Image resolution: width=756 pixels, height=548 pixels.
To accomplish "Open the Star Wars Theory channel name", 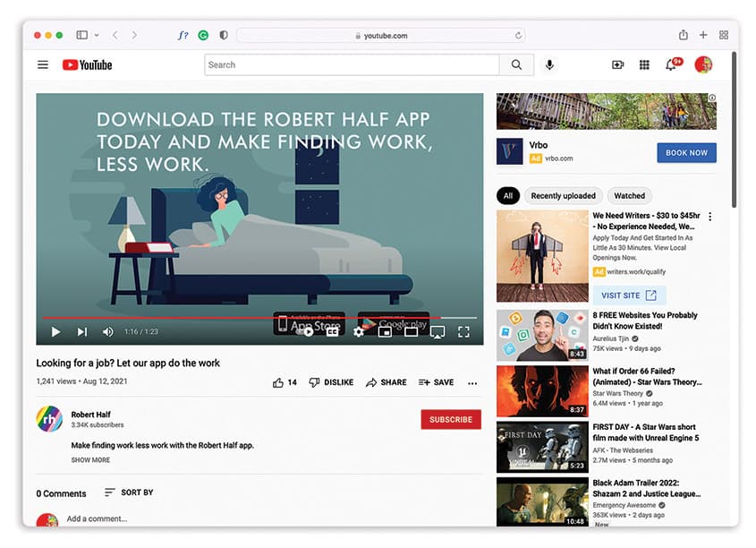I will pyautogui.click(x=617, y=394).
